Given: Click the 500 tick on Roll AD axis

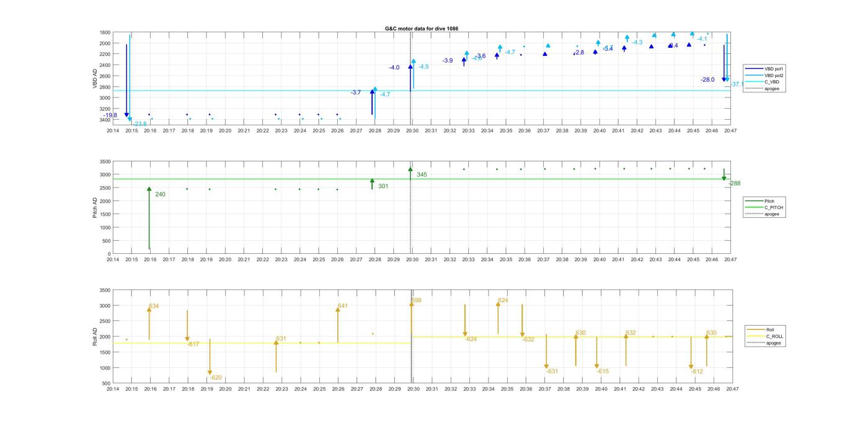Looking at the screenshot, I should point(107,383).
